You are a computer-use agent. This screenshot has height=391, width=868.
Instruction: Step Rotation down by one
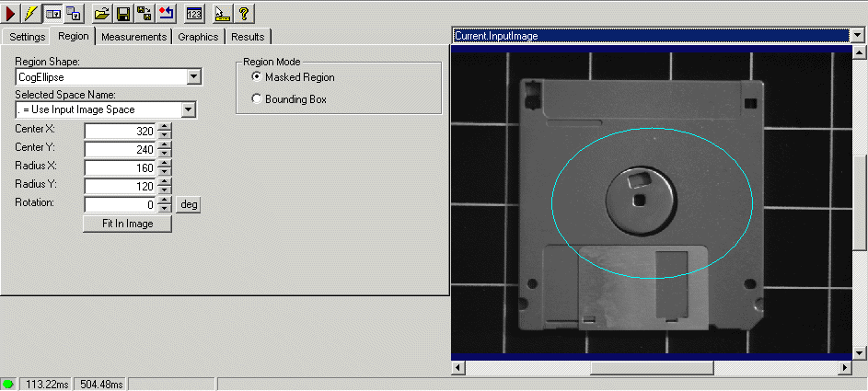click(165, 209)
